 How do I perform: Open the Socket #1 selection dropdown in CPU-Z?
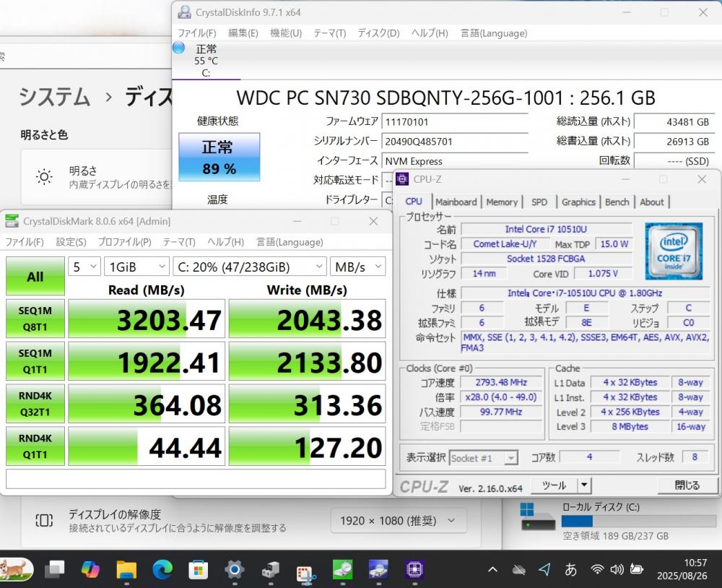click(483, 458)
